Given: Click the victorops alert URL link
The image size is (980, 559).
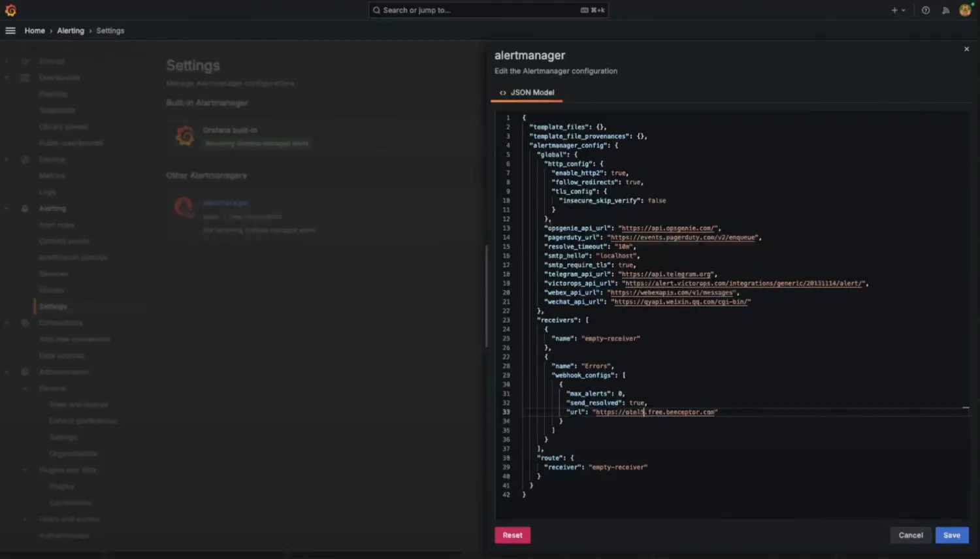Looking at the screenshot, I should (x=744, y=283).
